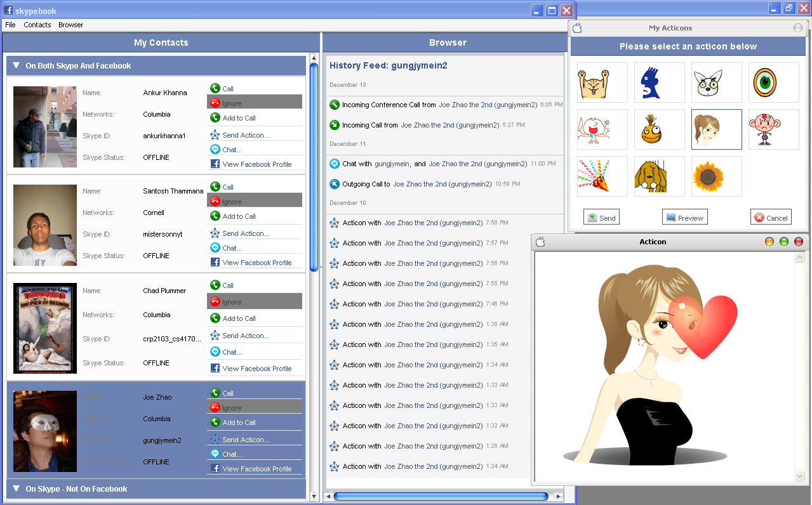
Task: Open the Browser menu
Action: (x=71, y=25)
